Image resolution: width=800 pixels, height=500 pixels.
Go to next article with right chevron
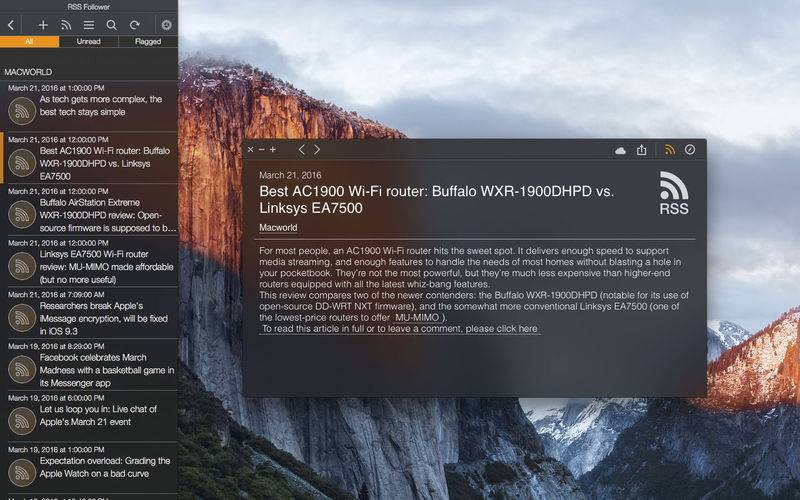coord(317,149)
